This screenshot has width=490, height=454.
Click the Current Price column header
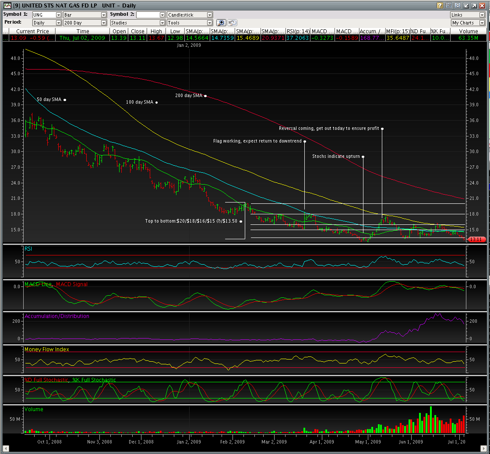point(32,31)
